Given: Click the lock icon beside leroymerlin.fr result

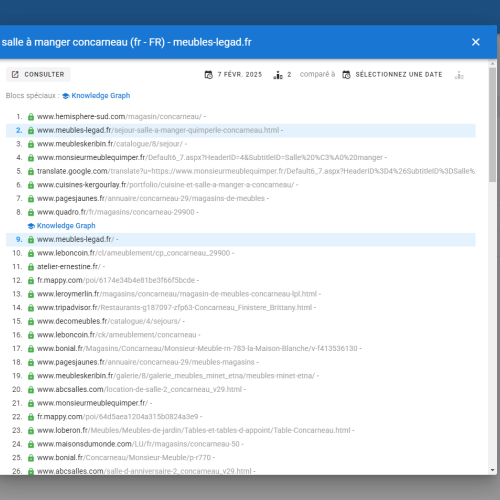Looking at the screenshot, I should (x=31, y=294).
